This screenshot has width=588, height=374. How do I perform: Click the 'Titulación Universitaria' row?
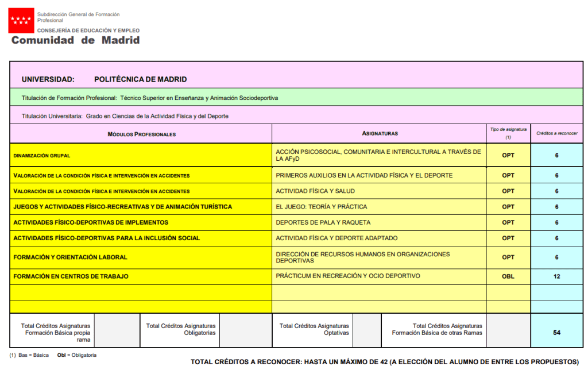tap(296, 115)
